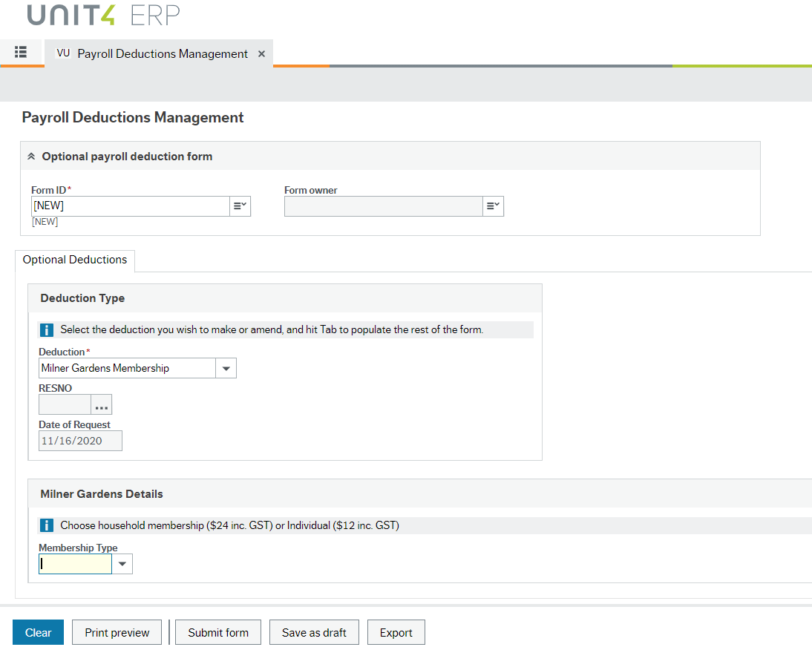The width and height of the screenshot is (812, 647).
Task: Close the Payroll Deductions Management tab
Action: tap(261, 53)
